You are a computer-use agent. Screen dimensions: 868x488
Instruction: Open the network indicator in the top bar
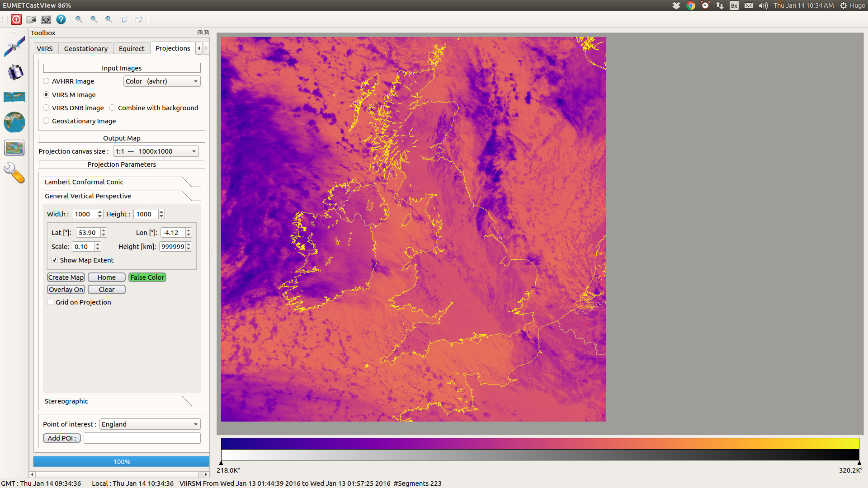[720, 5]
